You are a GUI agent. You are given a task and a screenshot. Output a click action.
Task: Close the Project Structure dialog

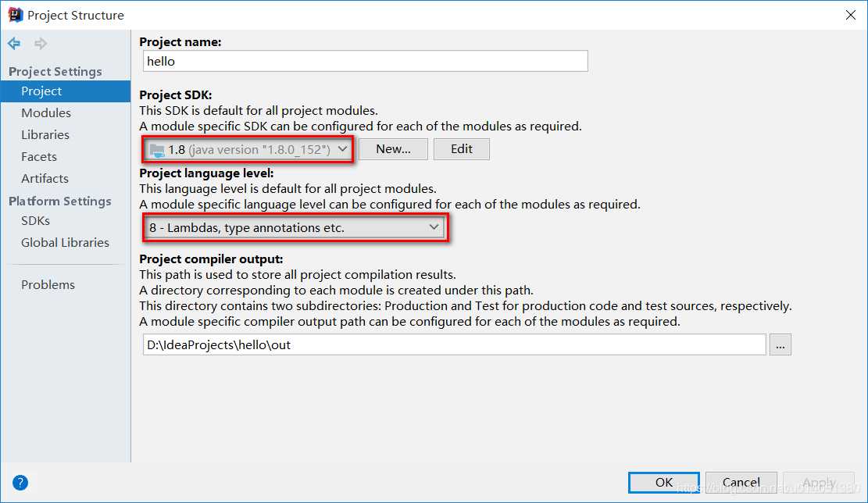pos(850,15)
